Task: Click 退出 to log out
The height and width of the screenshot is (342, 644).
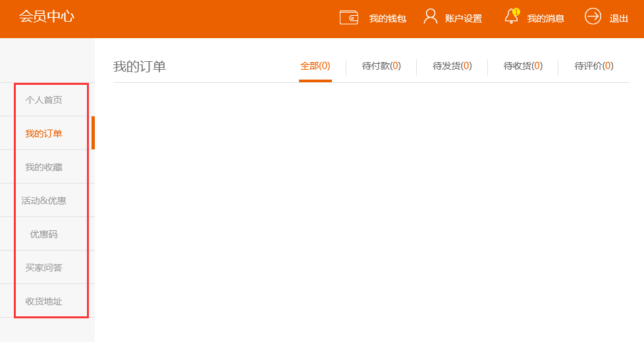Action: (619, 18)
